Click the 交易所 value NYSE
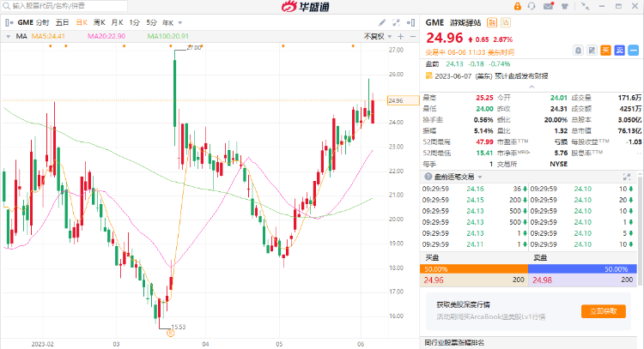The image size is (644, 349). (x=559, y=164)
